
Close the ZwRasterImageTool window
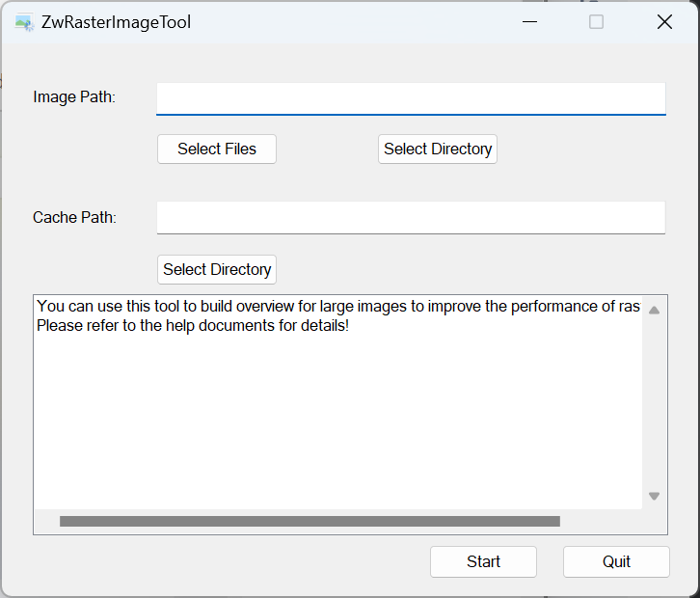coord(664,22)
